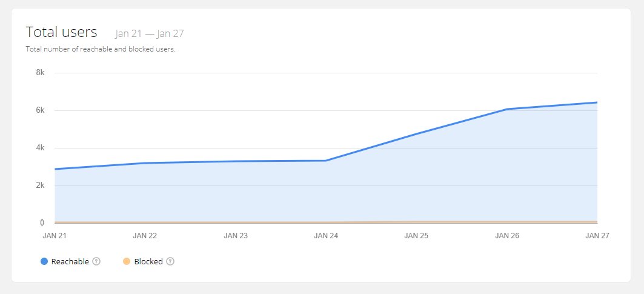Select the JAN 26 x-axis label

tap(507, 235)
